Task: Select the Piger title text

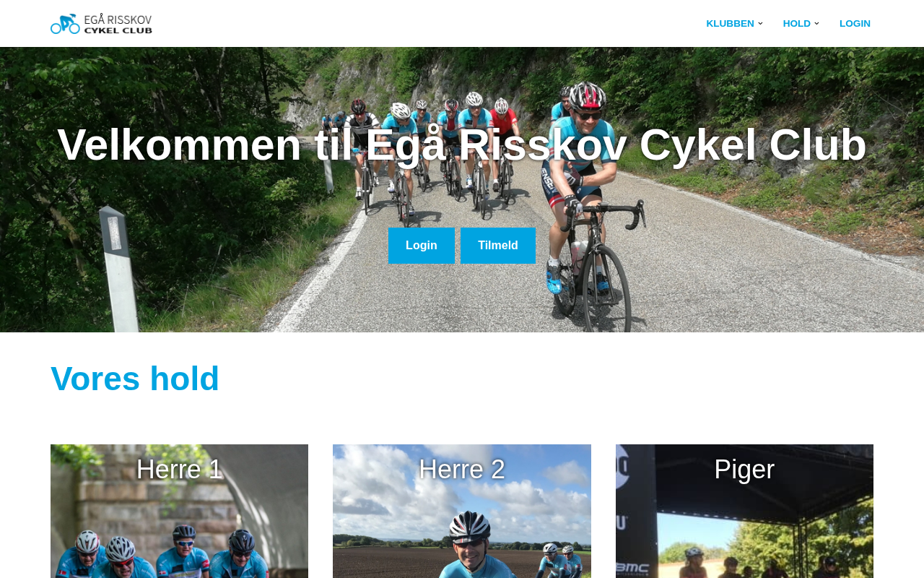Action: click(x=744, y=470)
